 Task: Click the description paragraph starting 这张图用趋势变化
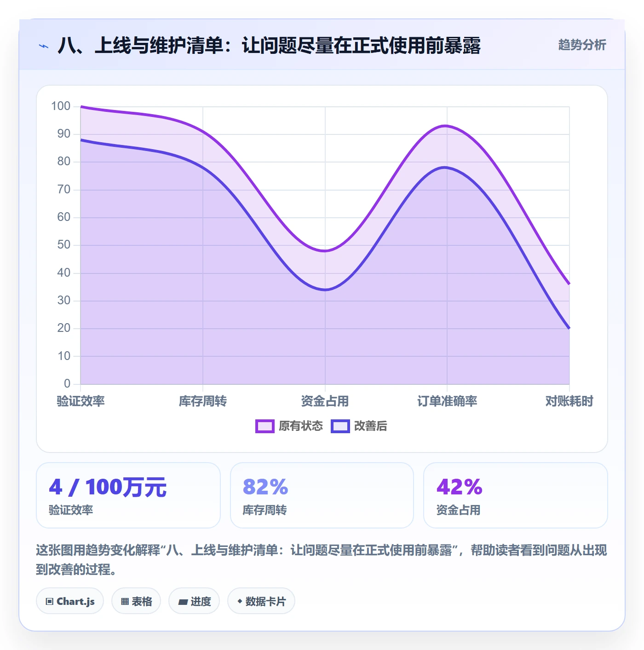pyautogui.click(x=322, y=560)
